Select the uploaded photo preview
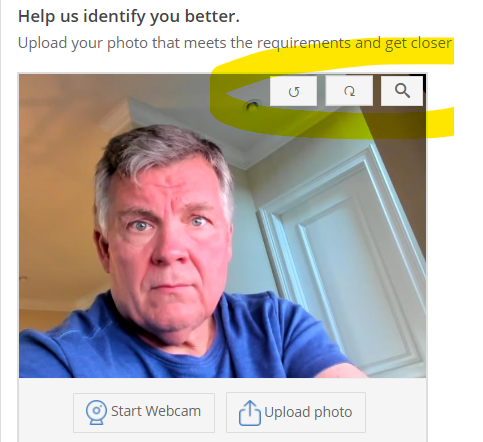The image size is (483, 442). pyautogui.click(x=222, y=226)
